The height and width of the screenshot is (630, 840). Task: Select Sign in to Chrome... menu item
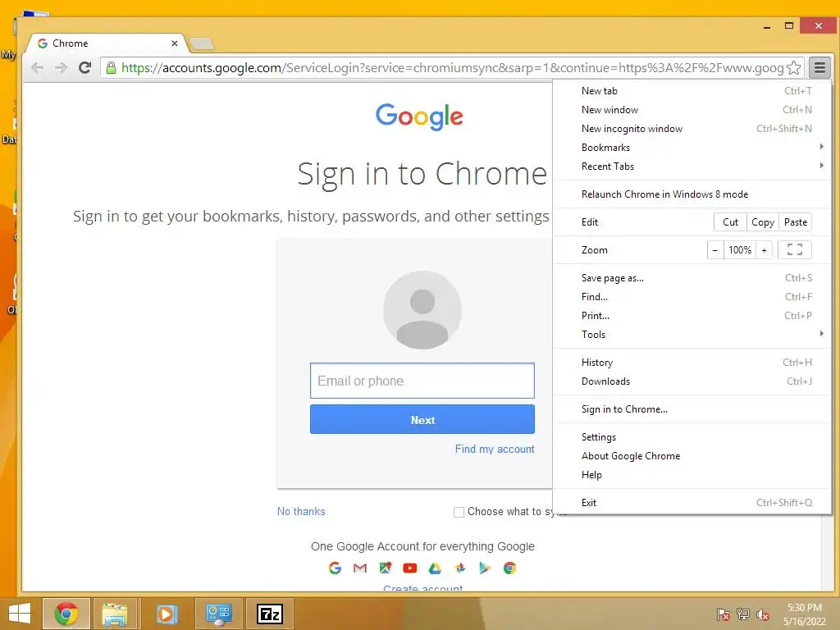692,409
